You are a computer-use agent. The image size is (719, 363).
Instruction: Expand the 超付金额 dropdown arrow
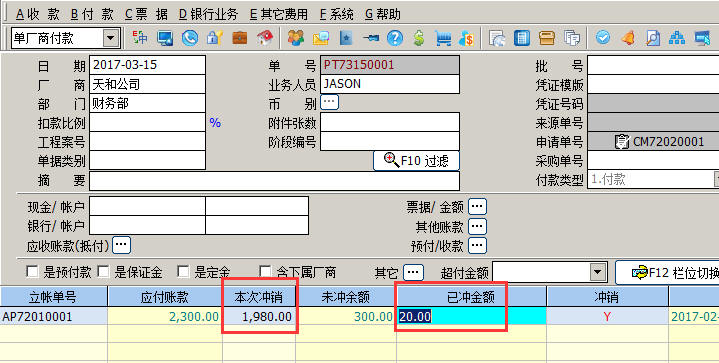click(597, 273)
